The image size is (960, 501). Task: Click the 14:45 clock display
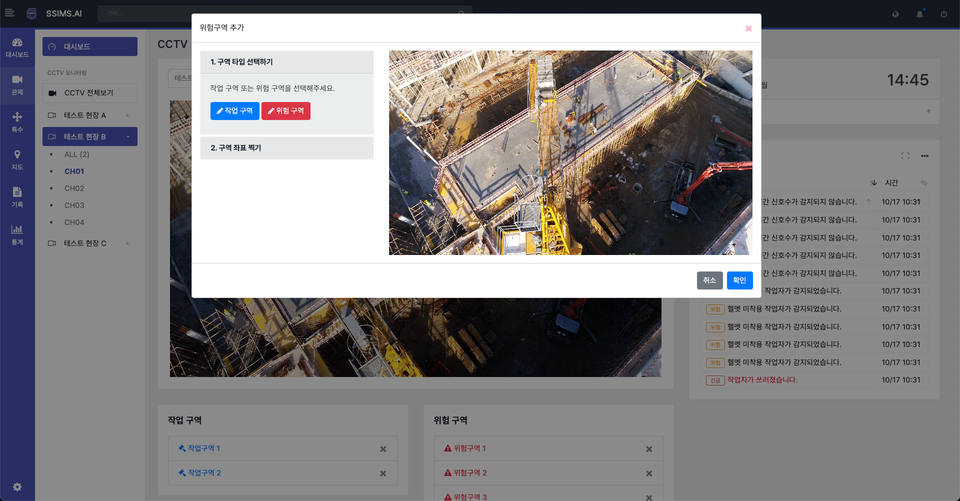coord(908,80)
